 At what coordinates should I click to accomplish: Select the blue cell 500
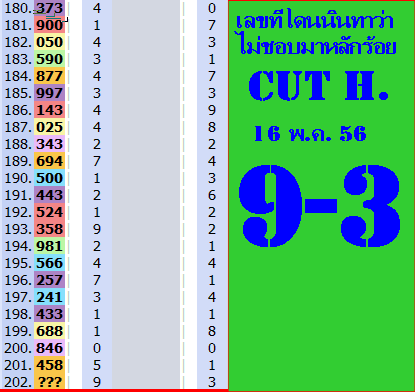(49, 178)
